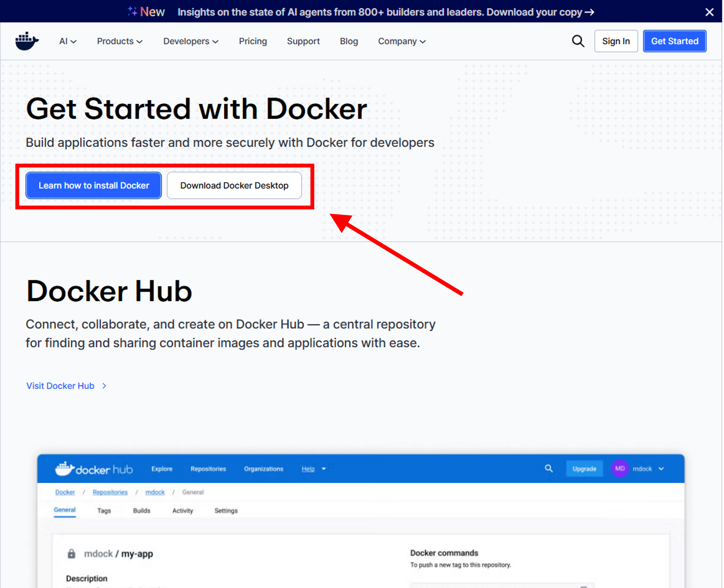Expand the Products dropdown menu
Image resolution: width=724 pixels, height=588 pixels.
coord(120,41)
